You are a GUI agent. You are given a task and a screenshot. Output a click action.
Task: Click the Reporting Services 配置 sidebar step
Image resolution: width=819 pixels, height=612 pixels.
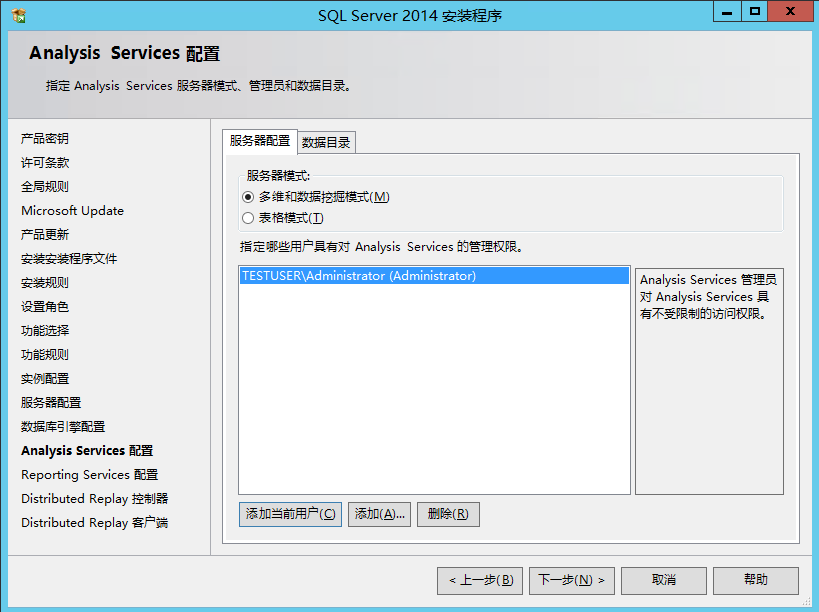(90, 475)
